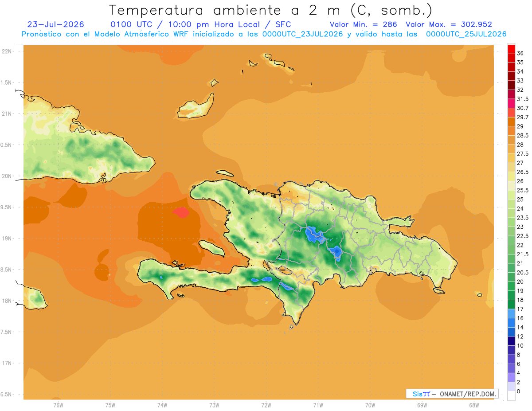The width and height of the screenshot is (532, 411).
Task: Click the '36' legend value at top
Action: (520, 53)
